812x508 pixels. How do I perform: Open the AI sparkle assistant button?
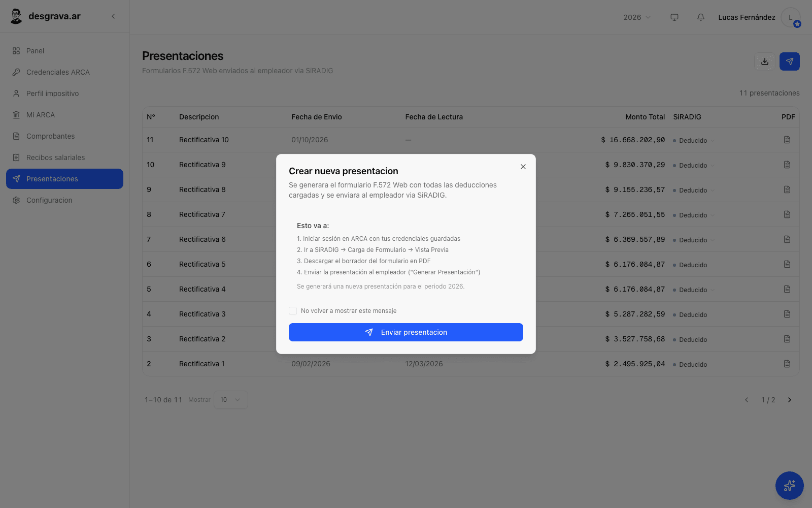[790, 486]
